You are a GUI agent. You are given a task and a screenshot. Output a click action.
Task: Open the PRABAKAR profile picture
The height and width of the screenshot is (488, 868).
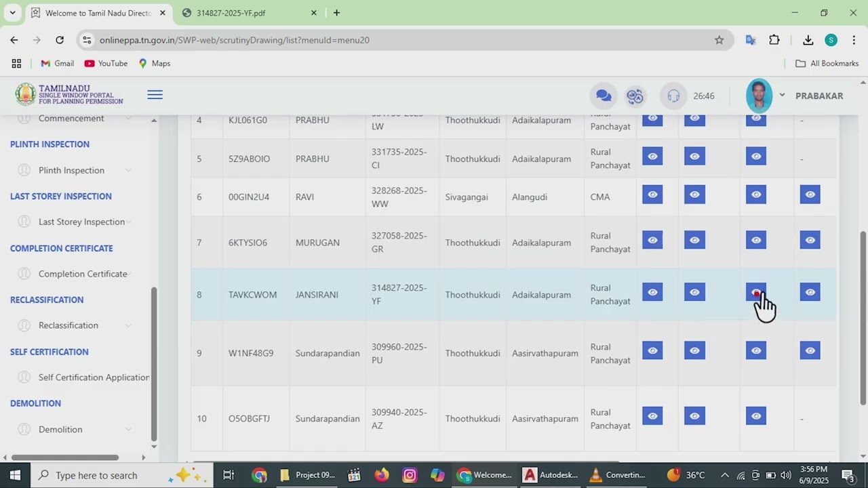click(759, 96)
